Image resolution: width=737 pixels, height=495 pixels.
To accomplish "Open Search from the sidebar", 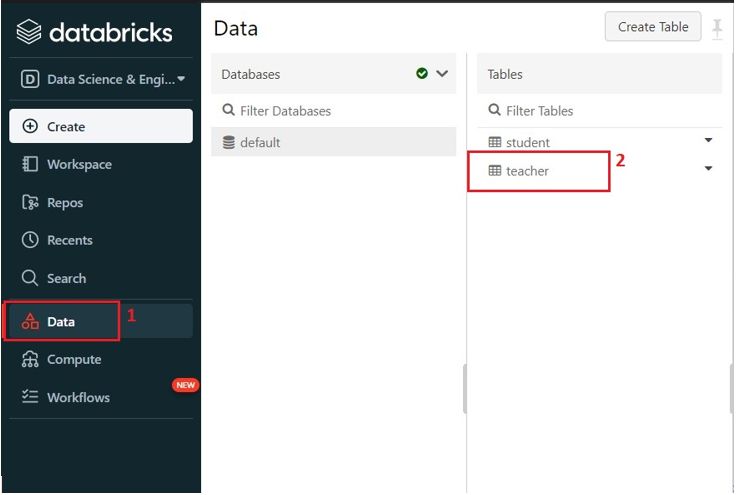I will point(101,278).
